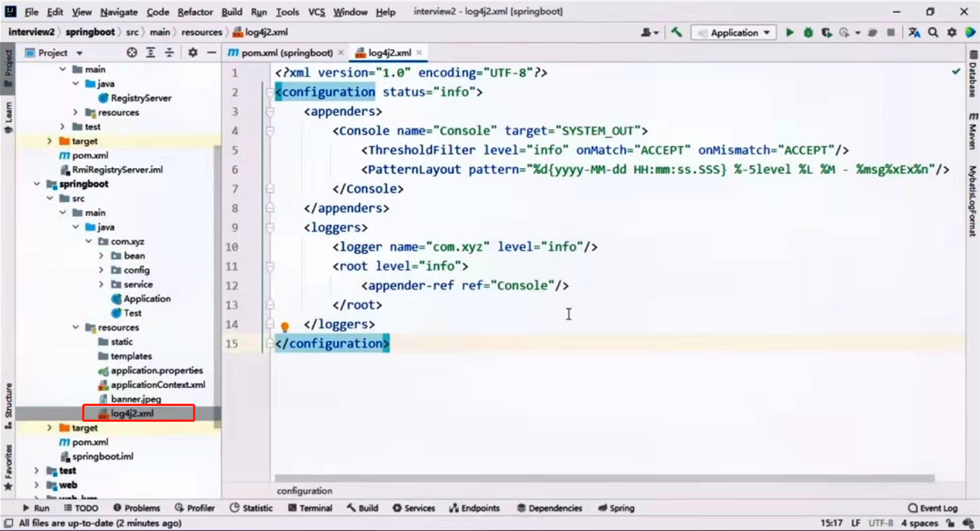Click the yellow intention lightbulb on line 14

[285, 327]
